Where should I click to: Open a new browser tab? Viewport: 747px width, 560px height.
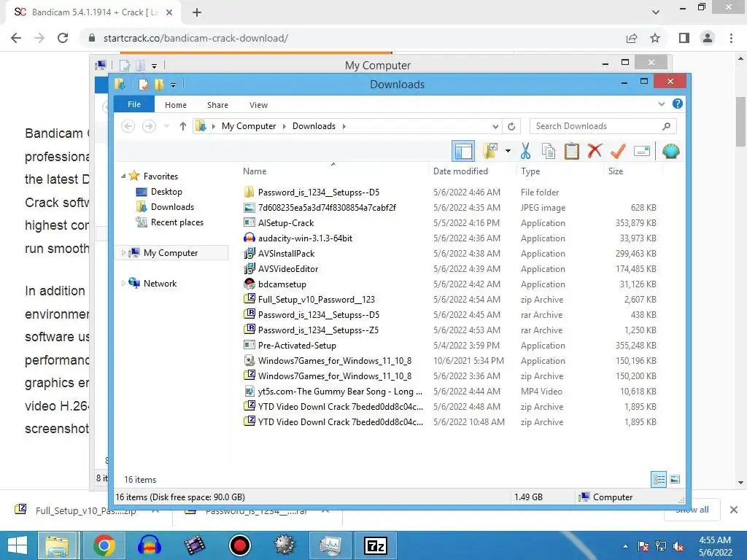pyautogui.click(x=197, y=12)
